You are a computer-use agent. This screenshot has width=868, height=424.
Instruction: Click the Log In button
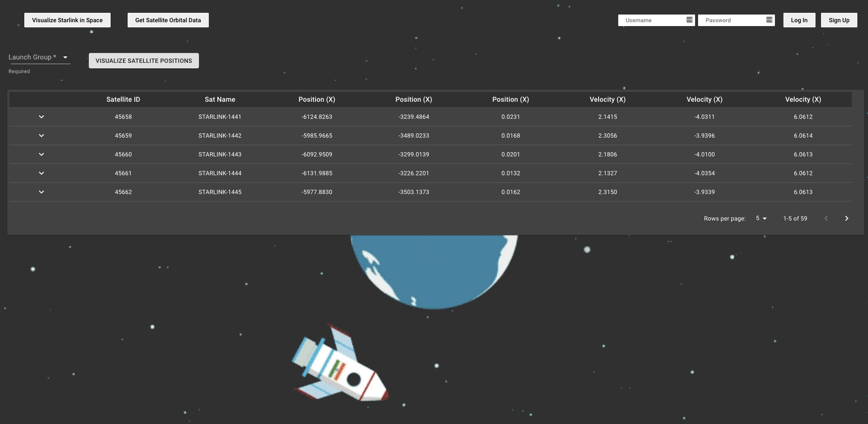(798, 20)
